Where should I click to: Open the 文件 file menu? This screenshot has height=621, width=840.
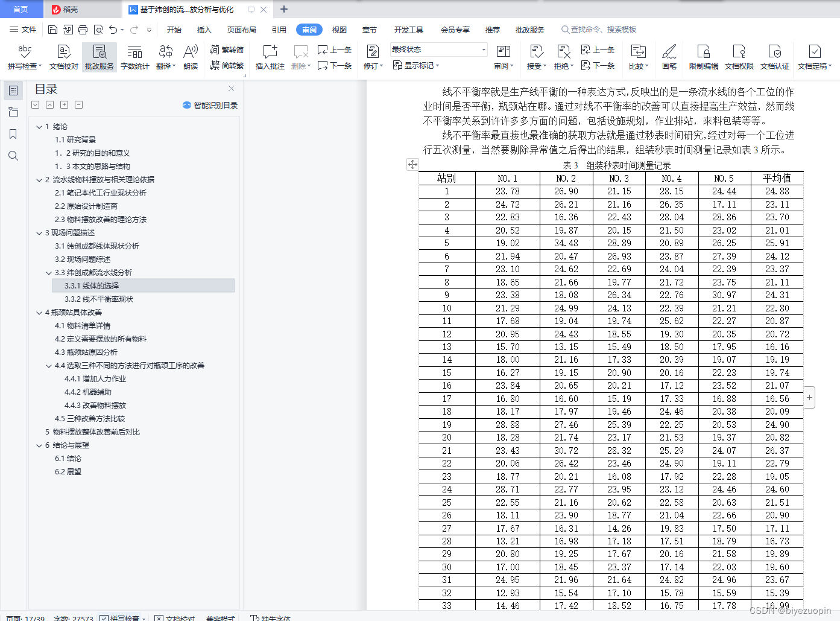tap(23, 30)
